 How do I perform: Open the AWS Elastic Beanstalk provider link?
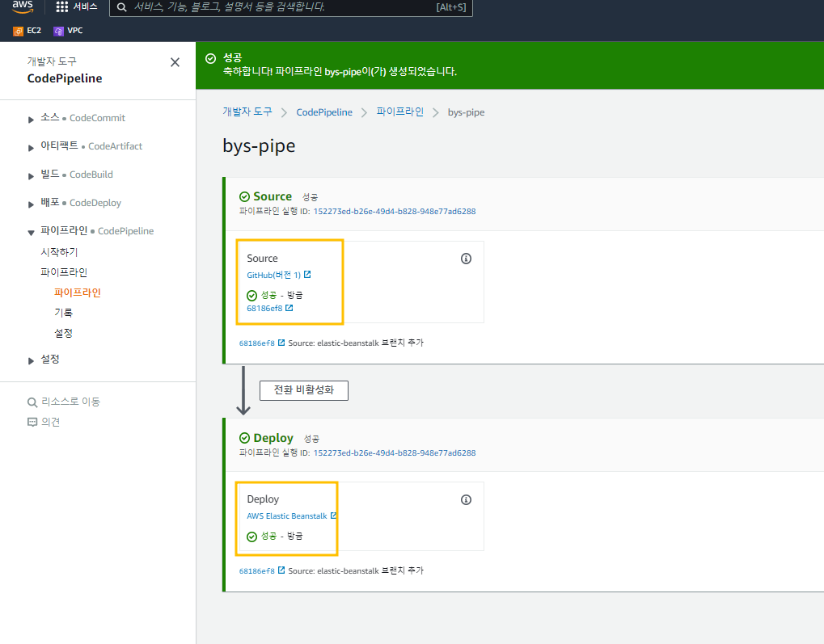click(x=287, y=516)
